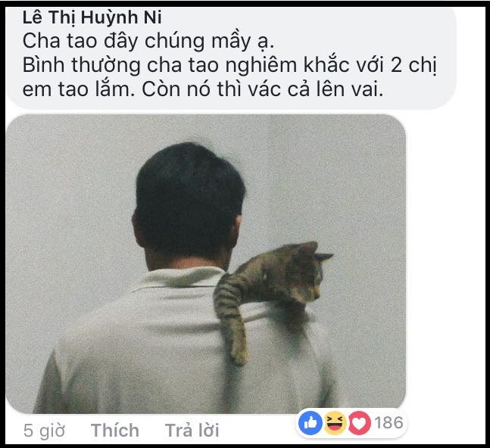The height and width of the screenshot is (448, 490).
Task: Open the 186 reactions count
Action: [x=389, y=422]
